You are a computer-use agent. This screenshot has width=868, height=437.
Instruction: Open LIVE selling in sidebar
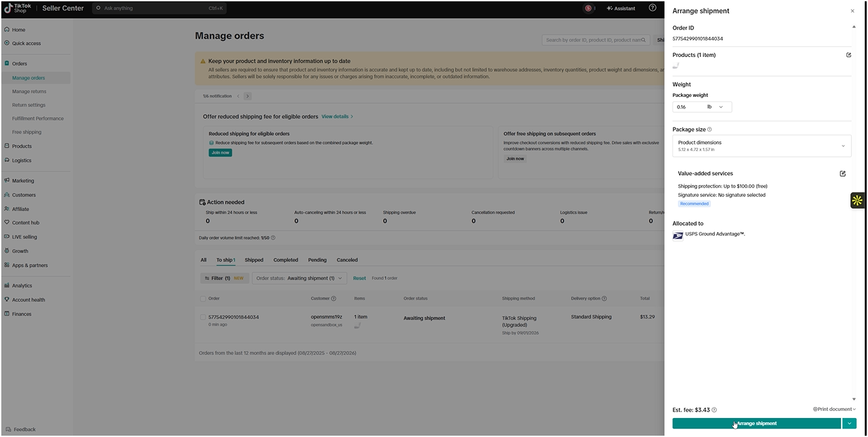point(25,237)
